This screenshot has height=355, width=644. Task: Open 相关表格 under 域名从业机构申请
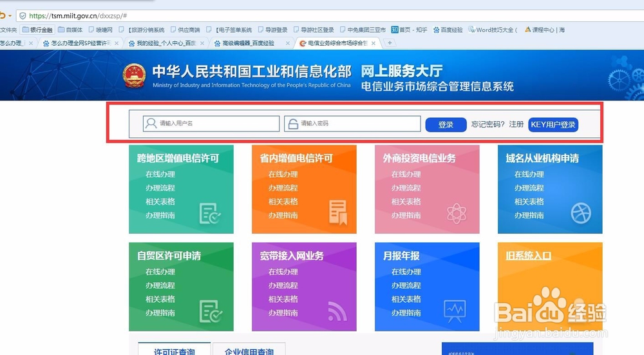click(529, 202)
